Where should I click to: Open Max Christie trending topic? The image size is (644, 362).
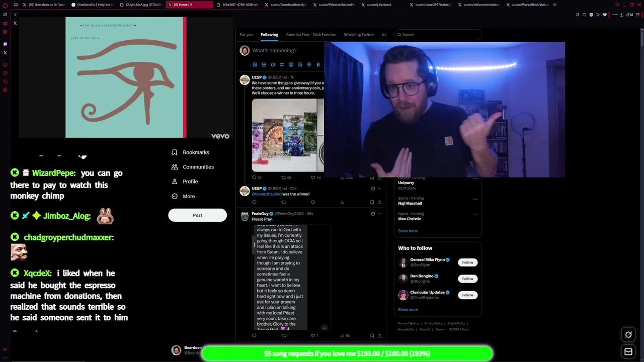410,219
